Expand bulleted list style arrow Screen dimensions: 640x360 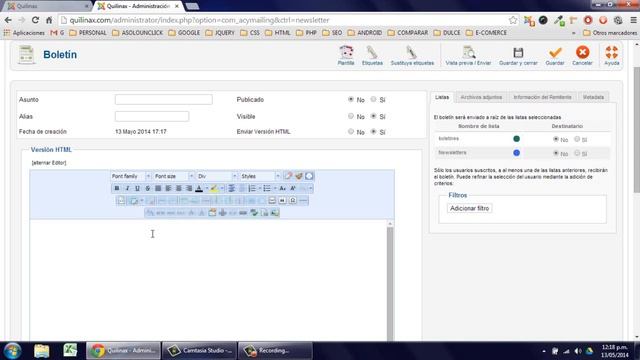275,188
